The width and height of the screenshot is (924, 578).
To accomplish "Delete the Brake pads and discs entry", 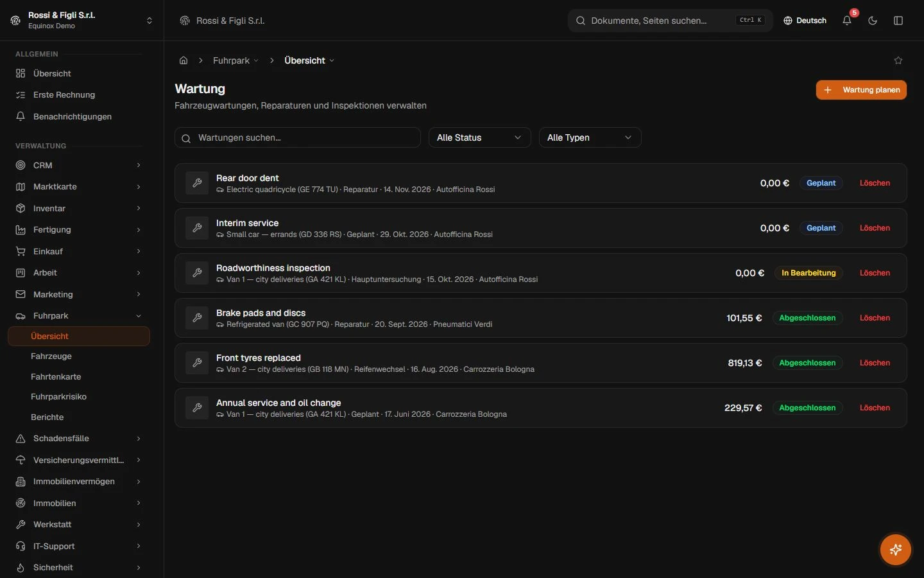I will click(875, 318).
